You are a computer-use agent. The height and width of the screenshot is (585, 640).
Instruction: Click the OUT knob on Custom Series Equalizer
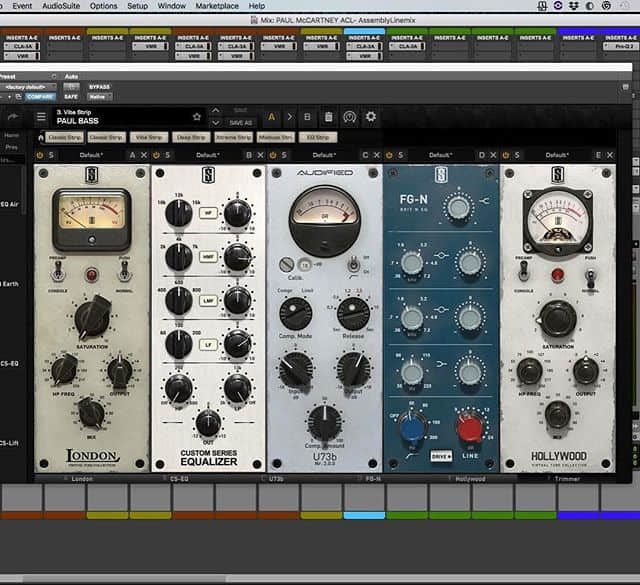pyautogui.click(x=208, y=423)
